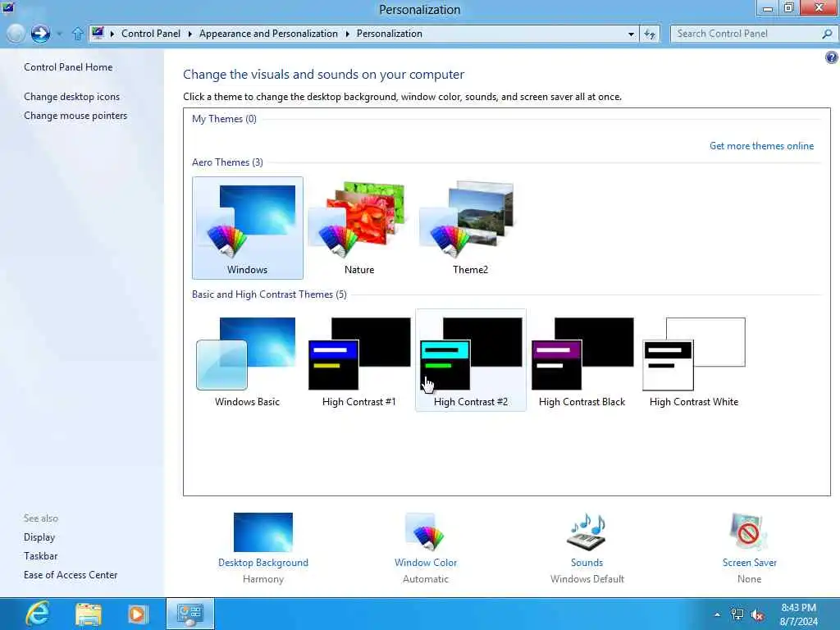Screen dimensions: 840x630
Task: Select the High Contrast Black theme
Action: pos(582,361)
